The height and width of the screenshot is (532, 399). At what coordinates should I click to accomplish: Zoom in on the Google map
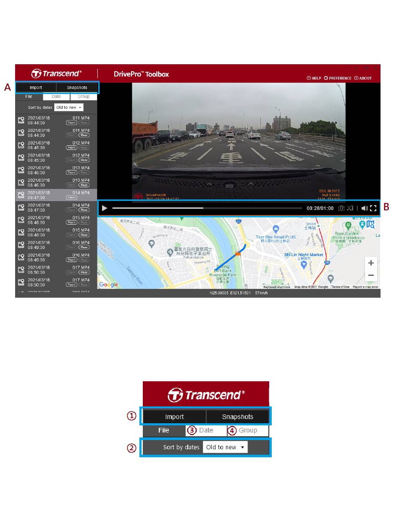pos(371,263)
